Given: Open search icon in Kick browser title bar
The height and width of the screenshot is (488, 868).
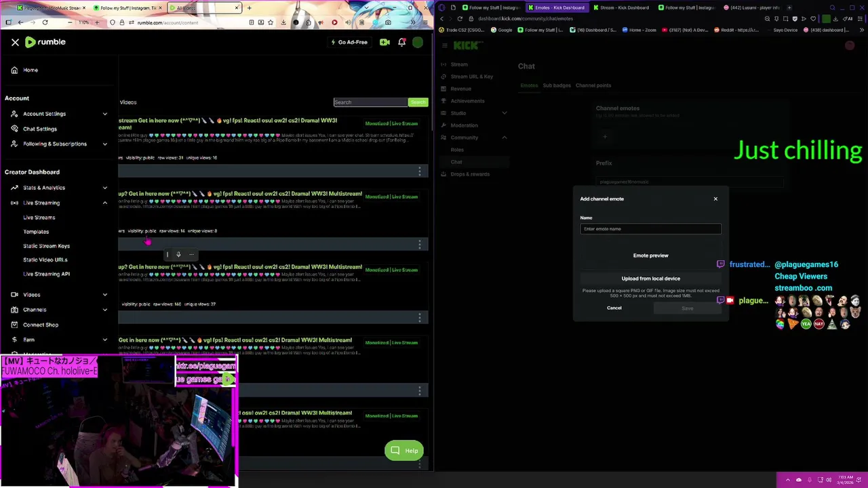Looking at the screenshot, I should [833, 7].
